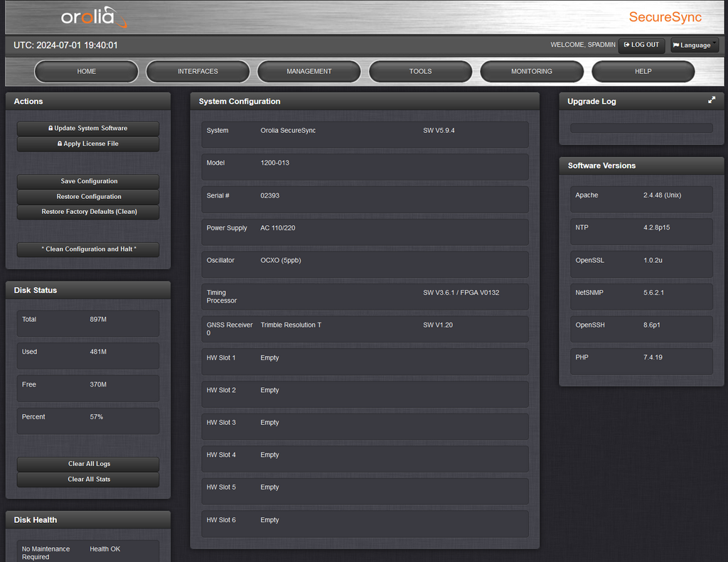728x562 pixels.
Task: Open the Language dropdown
Action: click(695, 45)
